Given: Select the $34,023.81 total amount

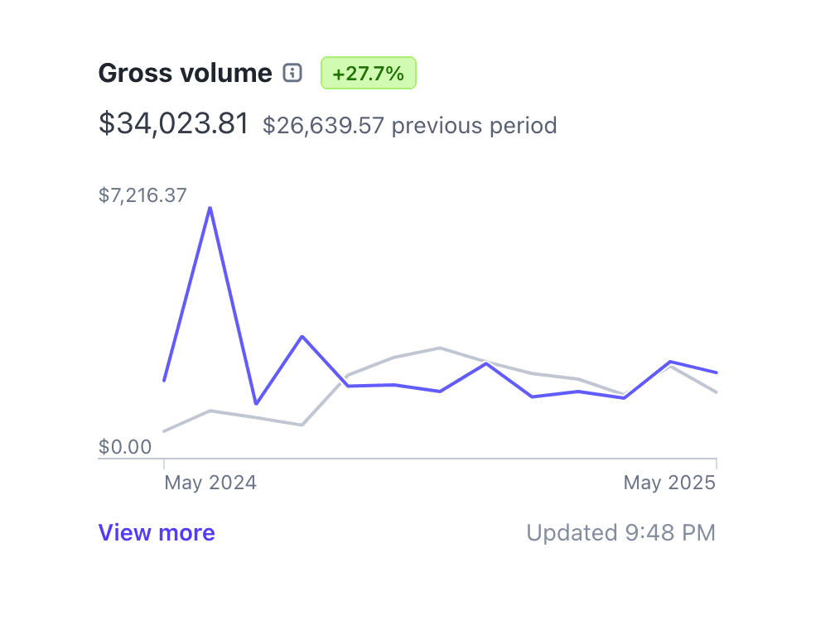Looking at the screenshot, I should coord(174,124).
